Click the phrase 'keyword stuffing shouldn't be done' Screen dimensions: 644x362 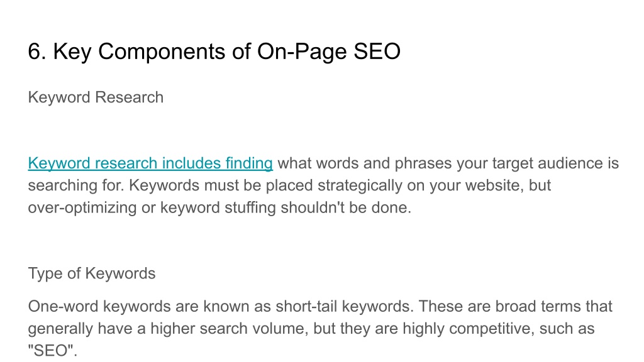tap(285, 207)
